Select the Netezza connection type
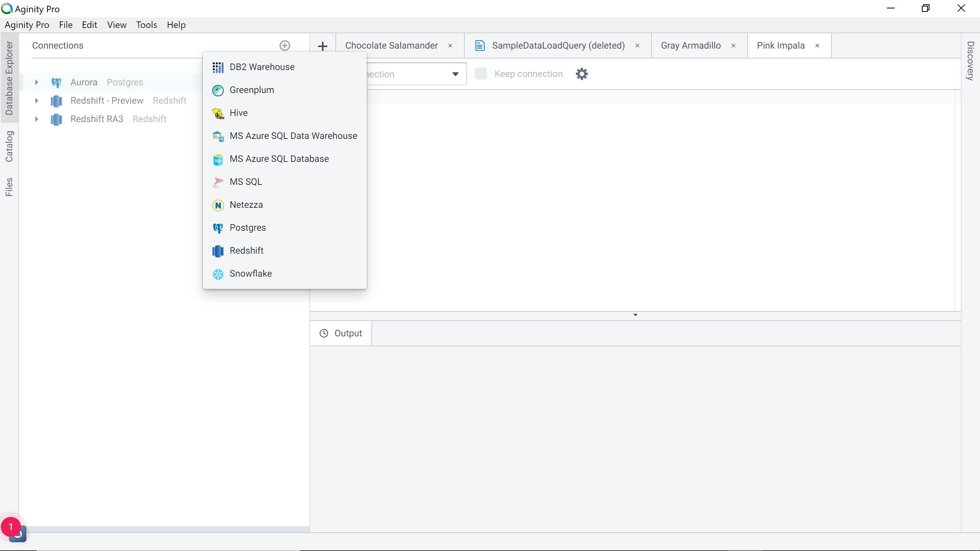The image size is (980, 551). click(x=246, y=205)
